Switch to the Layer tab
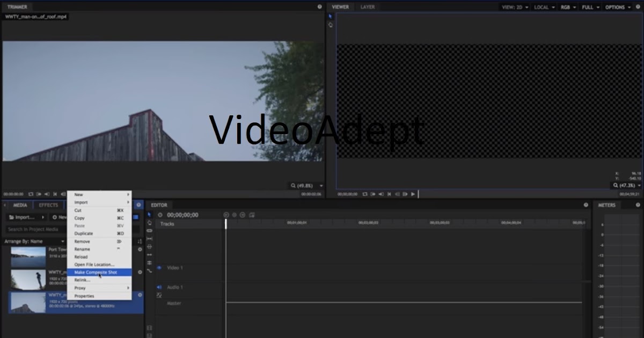Screen dimensions: 644x338 (x=368, y=7)
